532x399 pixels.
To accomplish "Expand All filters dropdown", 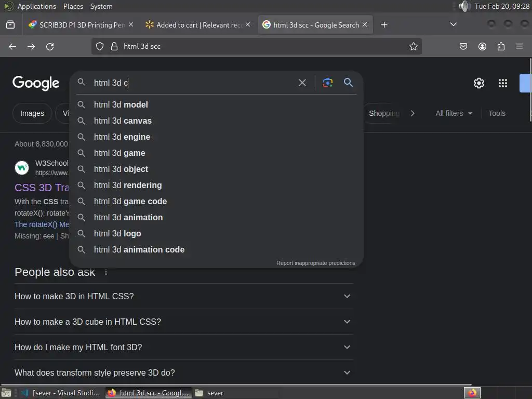I will click(454, 113).
